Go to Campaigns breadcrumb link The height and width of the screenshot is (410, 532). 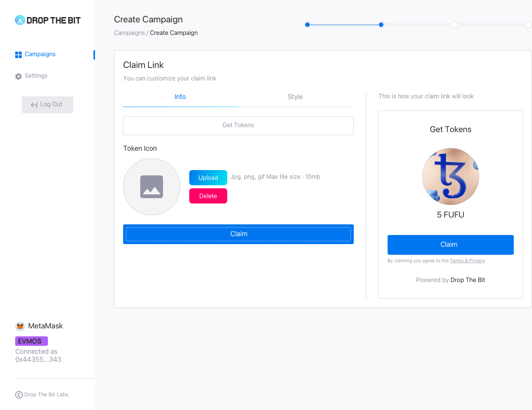click(130, 33)
